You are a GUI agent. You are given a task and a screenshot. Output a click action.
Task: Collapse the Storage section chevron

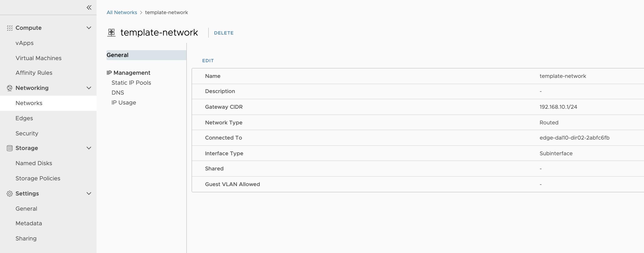pos(89,148)
